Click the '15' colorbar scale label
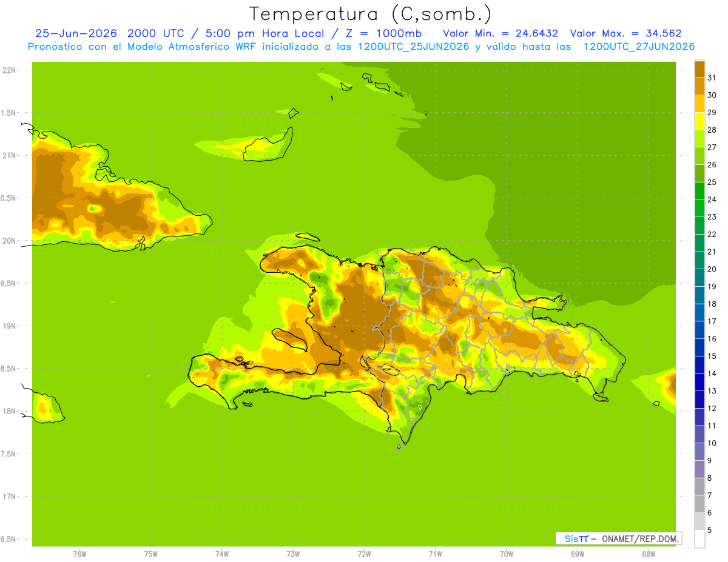 (x=712, y=356)
